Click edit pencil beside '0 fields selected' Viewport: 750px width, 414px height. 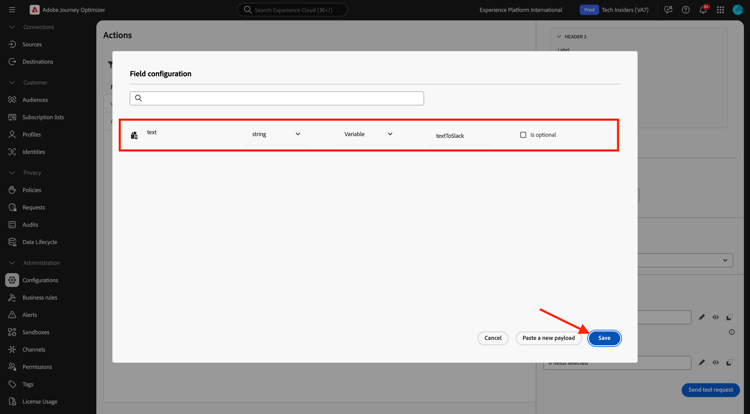(x=702, y=363)
